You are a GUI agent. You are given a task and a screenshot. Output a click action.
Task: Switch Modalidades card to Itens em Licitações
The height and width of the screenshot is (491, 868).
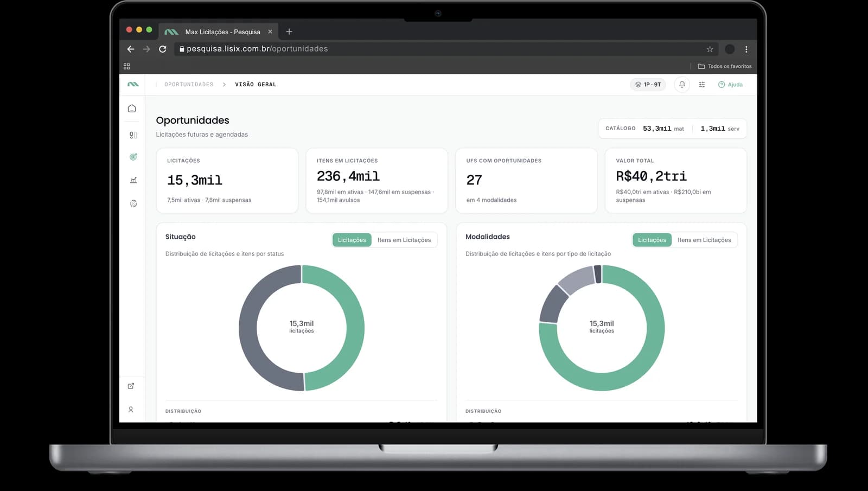coord(704,240)
